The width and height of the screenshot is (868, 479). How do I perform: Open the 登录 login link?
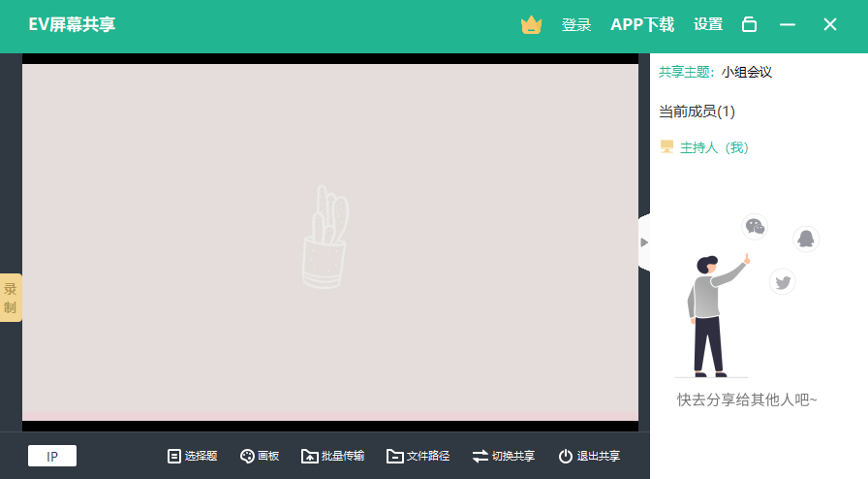[576, 25]
